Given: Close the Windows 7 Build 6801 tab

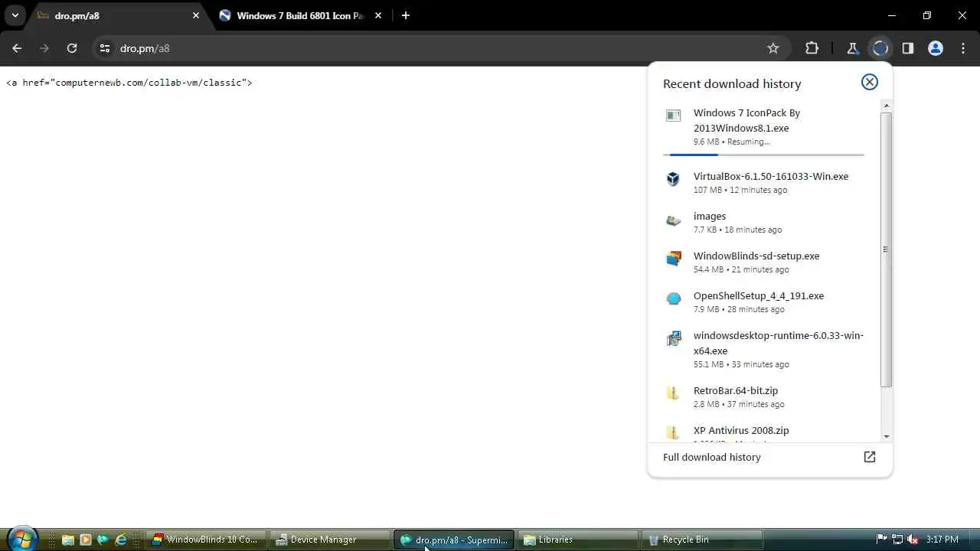Looking at the screenshot, I should pyautogui.click(x=379, y=15).
